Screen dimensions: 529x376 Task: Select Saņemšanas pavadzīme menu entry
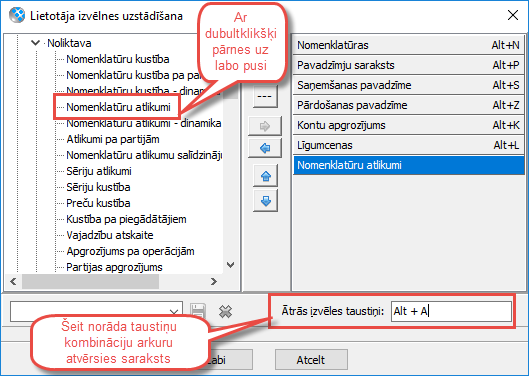pyautogui.click(x=408, y=85)
